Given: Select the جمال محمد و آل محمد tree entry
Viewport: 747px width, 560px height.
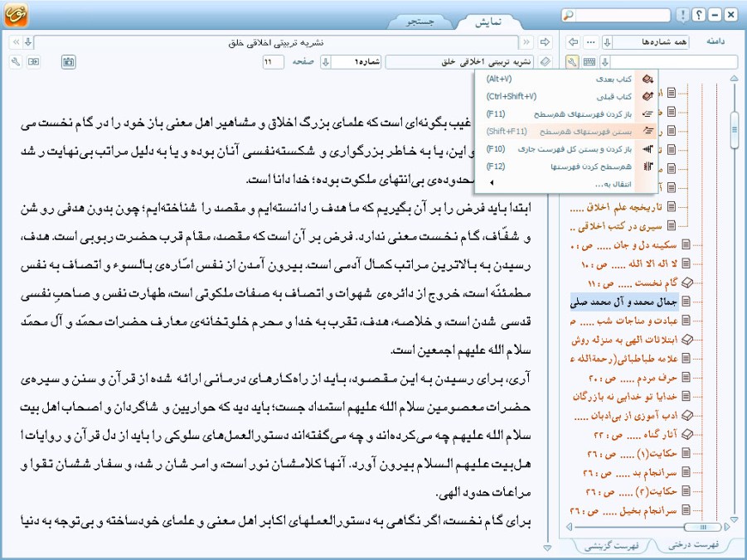Looking at the screenshot, I should tap(624, 302).
